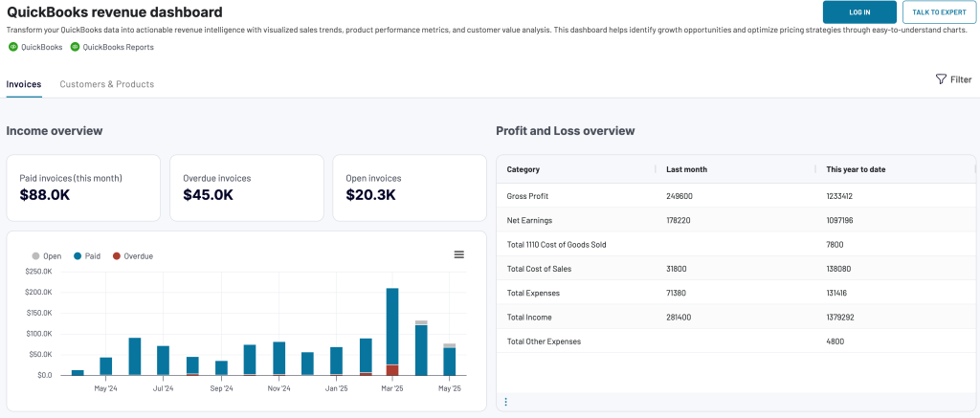
Task: Switch to Customers & Products tab
Action: pyautogui.click(x=107, y=84)
